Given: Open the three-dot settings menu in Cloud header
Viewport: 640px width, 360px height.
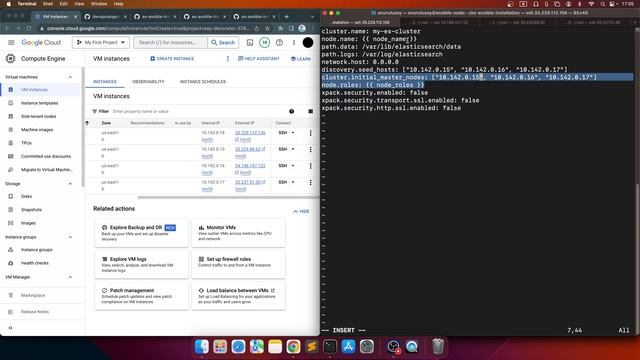Looking at the screenshot, I should [x=293, y=42].
